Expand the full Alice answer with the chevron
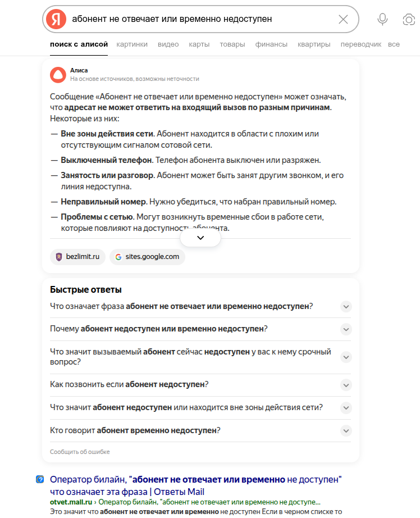The width and height of the screenshot is (420, 518). point(200,238)
